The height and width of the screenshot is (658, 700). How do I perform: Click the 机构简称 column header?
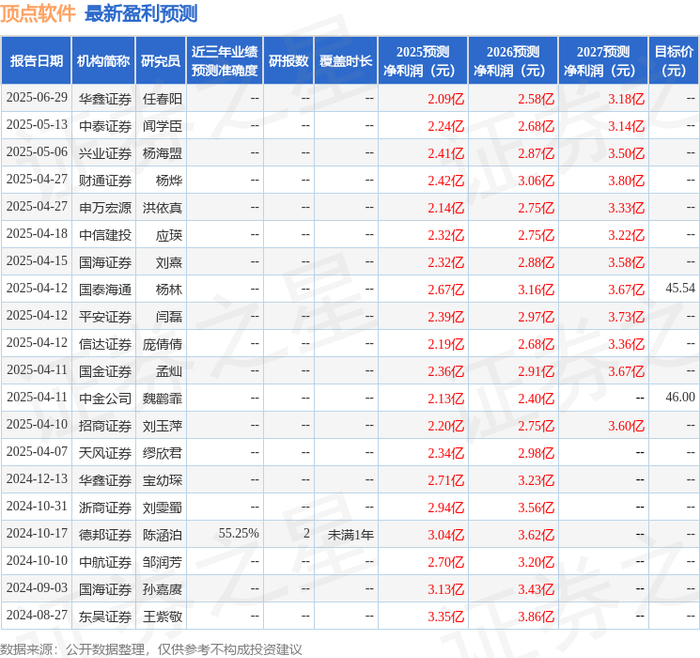tap(104, 61)
